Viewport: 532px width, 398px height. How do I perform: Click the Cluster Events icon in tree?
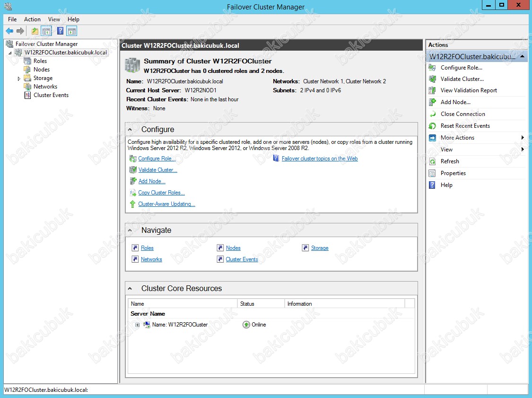point(27,95)
